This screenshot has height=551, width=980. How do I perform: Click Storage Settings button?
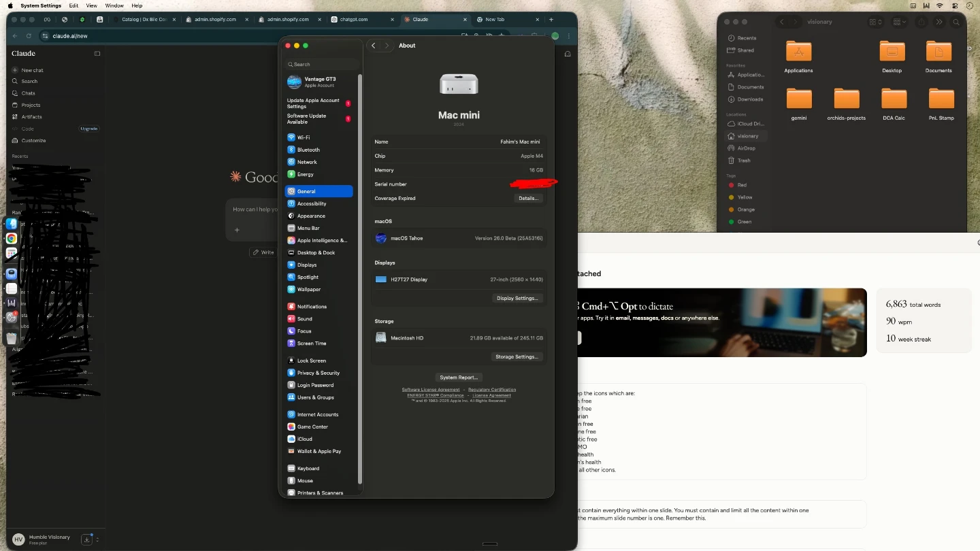pyautogui.click(x=517, y=356)
